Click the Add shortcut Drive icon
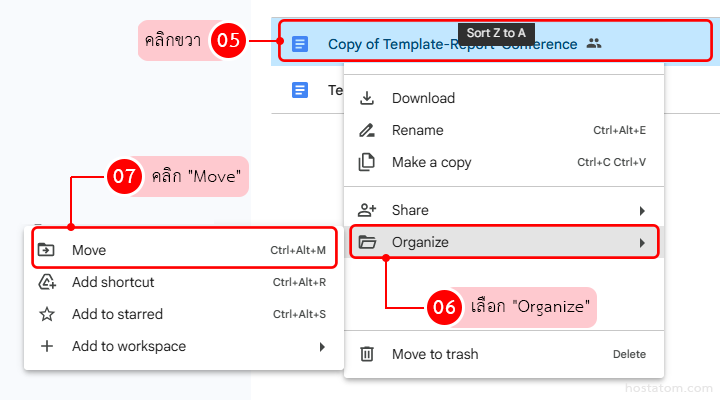 pyautogui.click(x=46, y=282)
